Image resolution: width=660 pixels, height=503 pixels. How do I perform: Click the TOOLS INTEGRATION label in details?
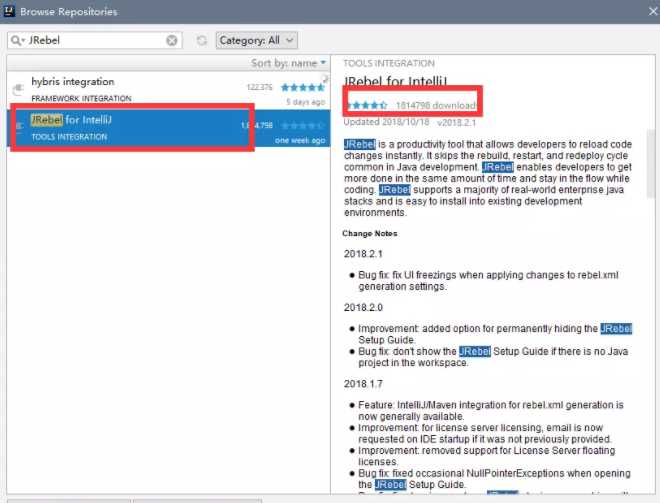coord(389,64)
